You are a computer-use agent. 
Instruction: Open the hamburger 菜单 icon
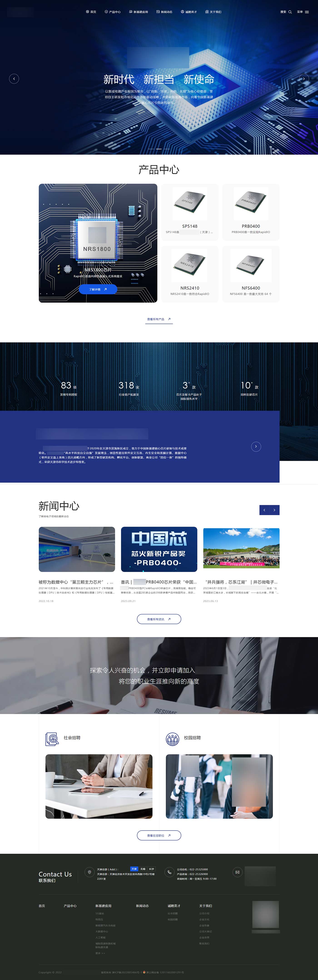pyautogui.click(x=307, y=12)
